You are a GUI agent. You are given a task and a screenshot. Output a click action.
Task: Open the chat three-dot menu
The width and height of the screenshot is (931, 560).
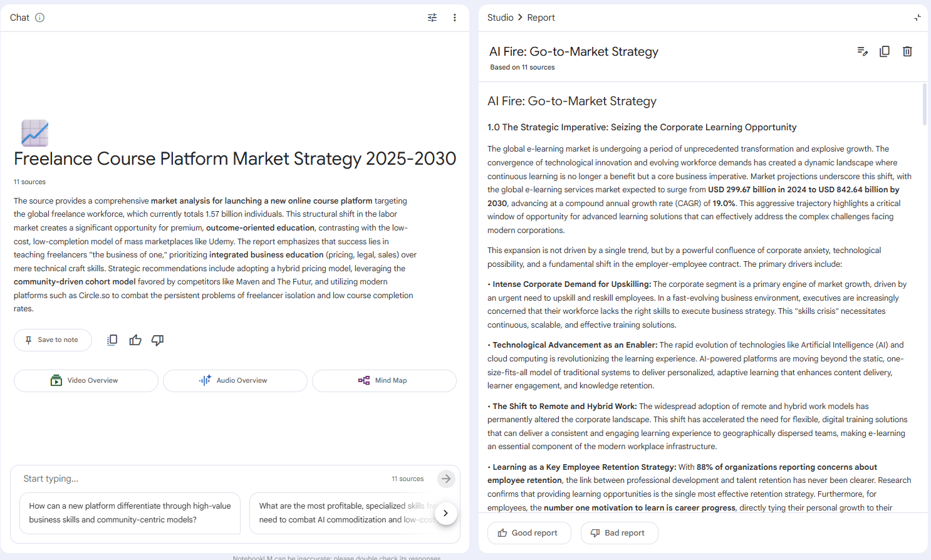tap(455, 18)
